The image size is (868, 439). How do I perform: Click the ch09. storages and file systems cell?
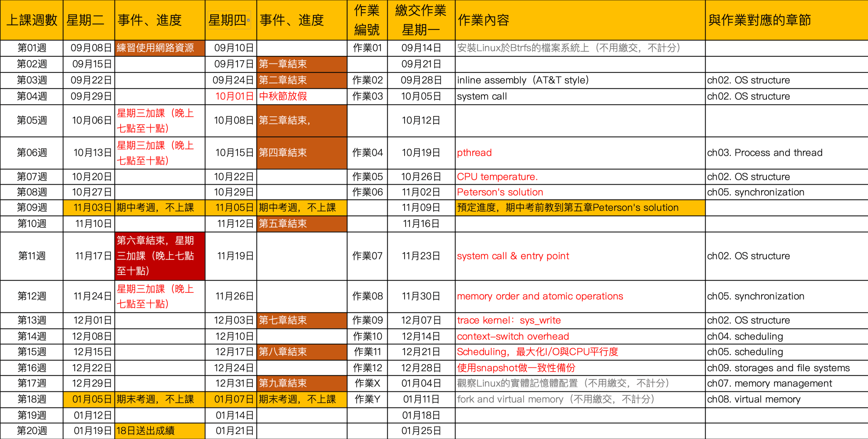point(778,368)
